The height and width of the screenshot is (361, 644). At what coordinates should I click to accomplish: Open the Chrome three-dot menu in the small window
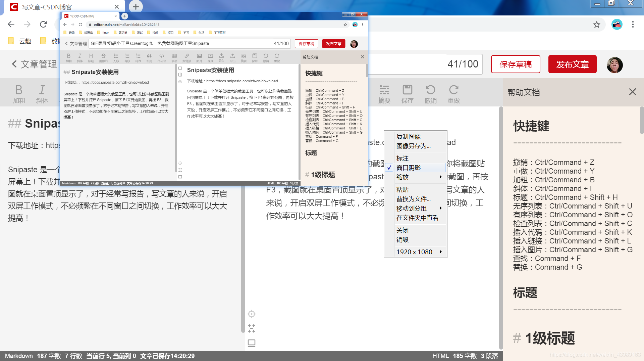tap(363, 25)
